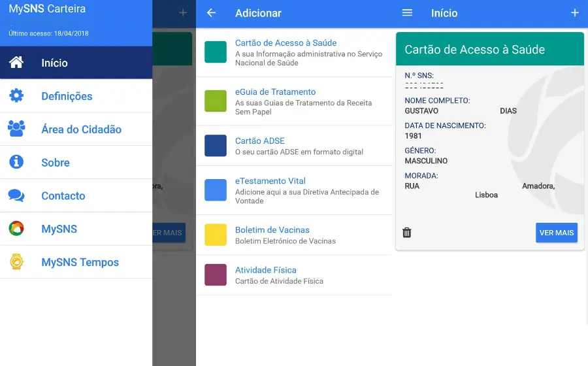The width and height of the screenshot is (588, 366).
Task: Click the gear icon for Definições
Action: [x=16, y=96]
